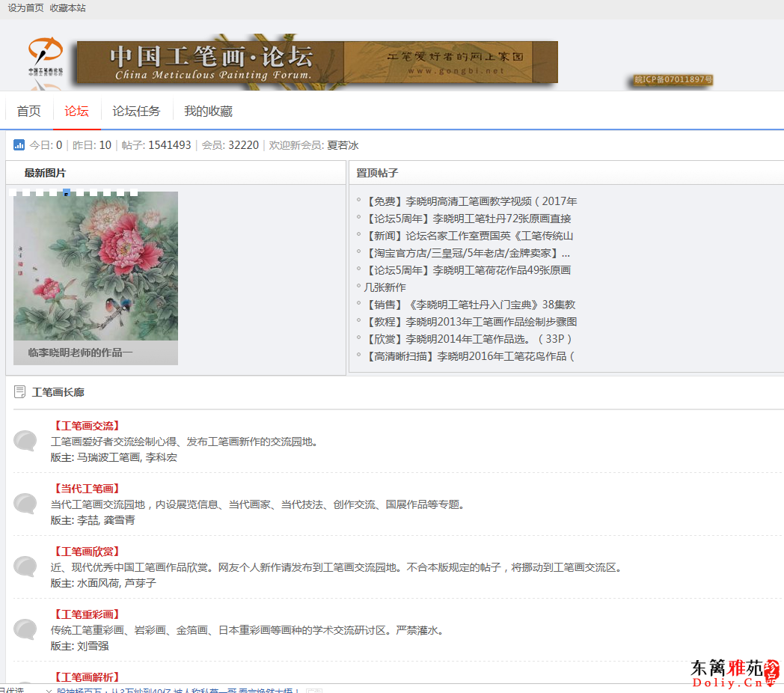
Task: Open the peony painting thumbnail
Action: pyautogui.click(x=96, y=266)
